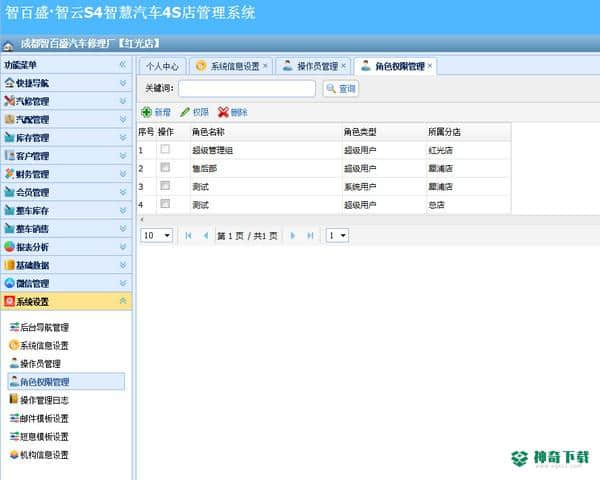Screen dimensions: 600x480
Task: Switch to the 个人中心 tab
Action: pyautogui.click(x=162, y=66)
